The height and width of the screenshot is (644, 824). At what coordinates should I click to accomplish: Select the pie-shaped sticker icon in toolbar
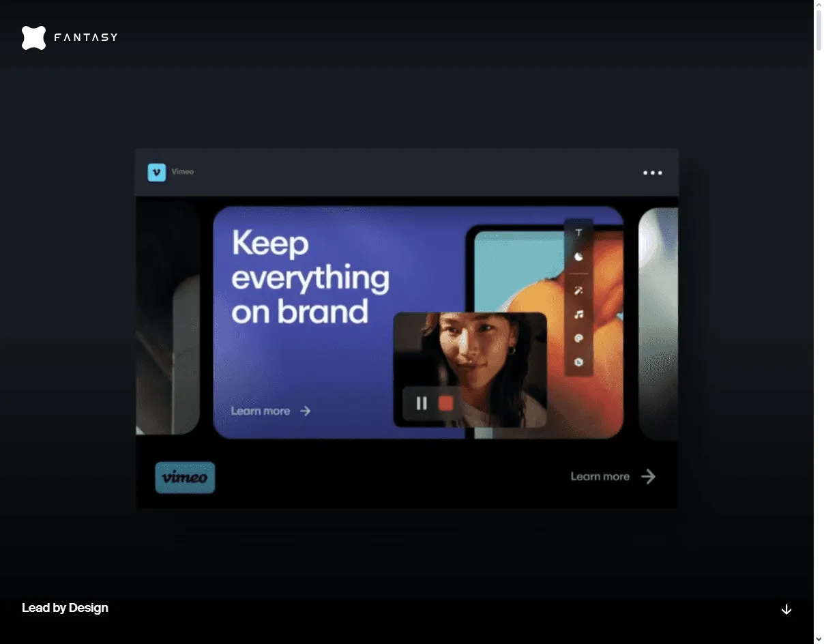point(578,257)
